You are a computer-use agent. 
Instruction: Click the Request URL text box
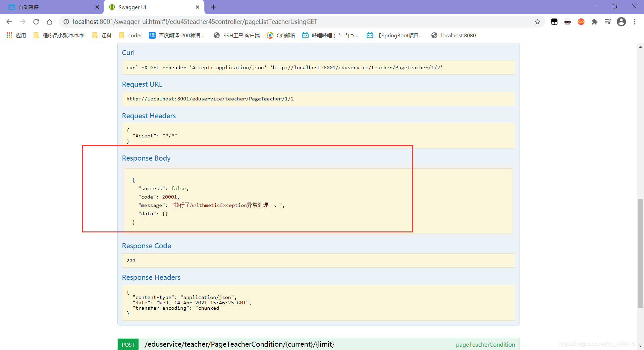(x=318, y=99)
